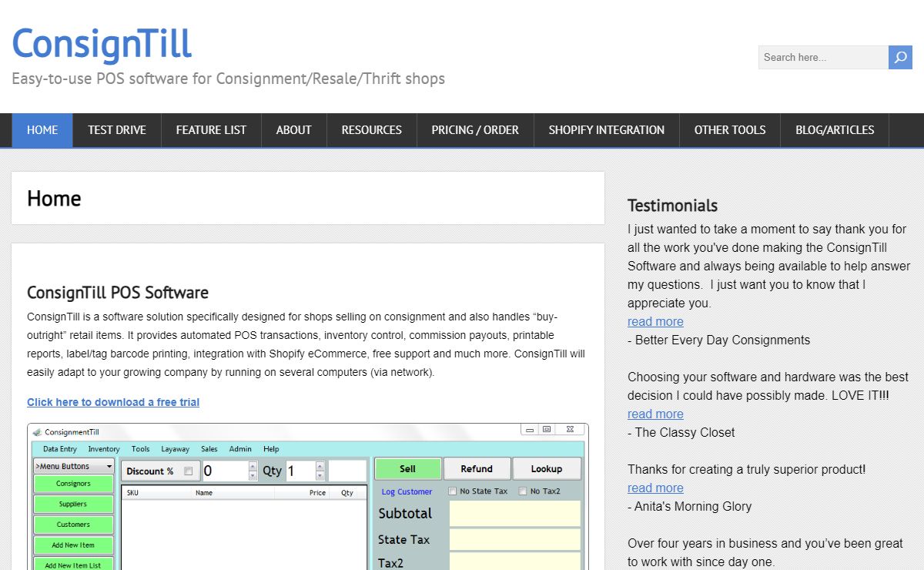
Task: Go to the HOME nav tab
Action: click(42, 130)
